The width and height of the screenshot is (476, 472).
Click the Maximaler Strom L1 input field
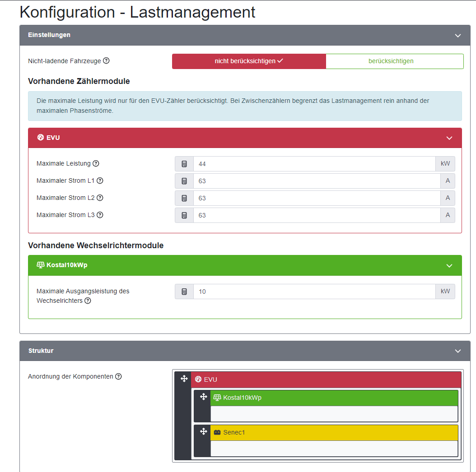tap(317, 181)
